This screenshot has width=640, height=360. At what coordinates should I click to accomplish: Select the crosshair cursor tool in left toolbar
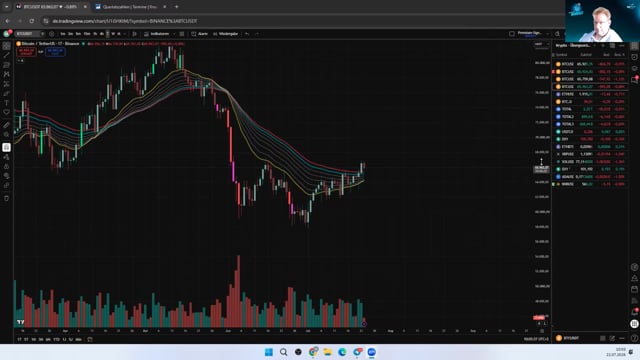(x=6, y=46)
